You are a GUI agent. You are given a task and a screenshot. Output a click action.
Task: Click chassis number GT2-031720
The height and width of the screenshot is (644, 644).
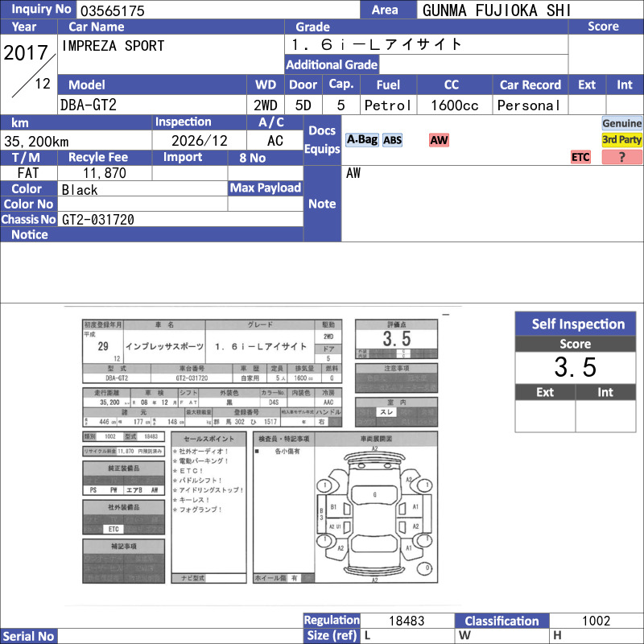pyautogui.click(x=97, y=220)
